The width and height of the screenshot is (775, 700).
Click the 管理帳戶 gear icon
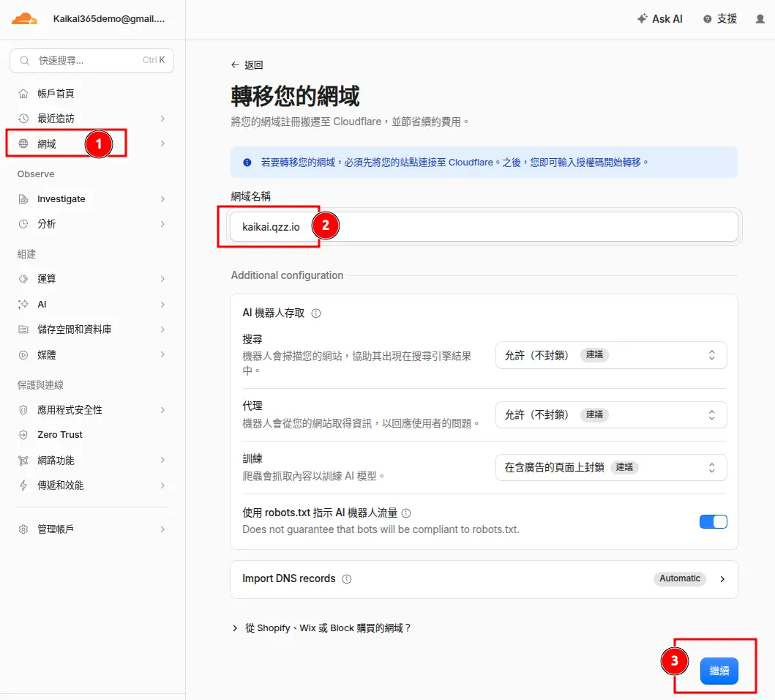coord(23,529)
